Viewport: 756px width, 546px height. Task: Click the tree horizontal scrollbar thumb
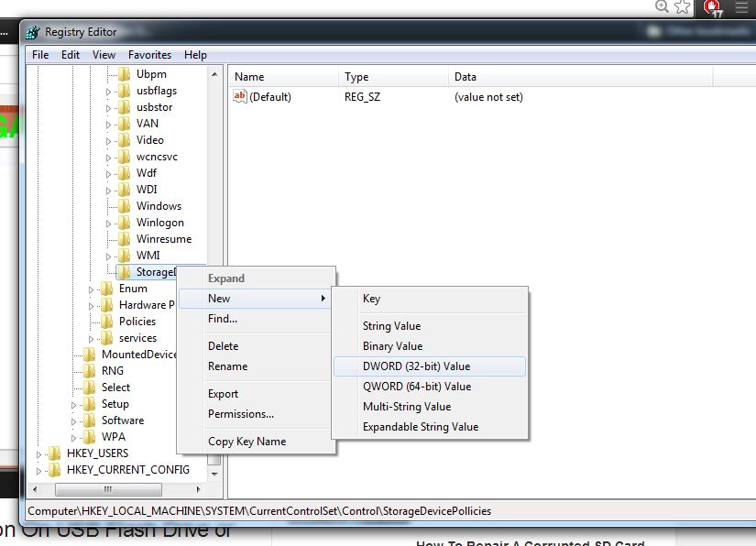(x=108, y=489)
